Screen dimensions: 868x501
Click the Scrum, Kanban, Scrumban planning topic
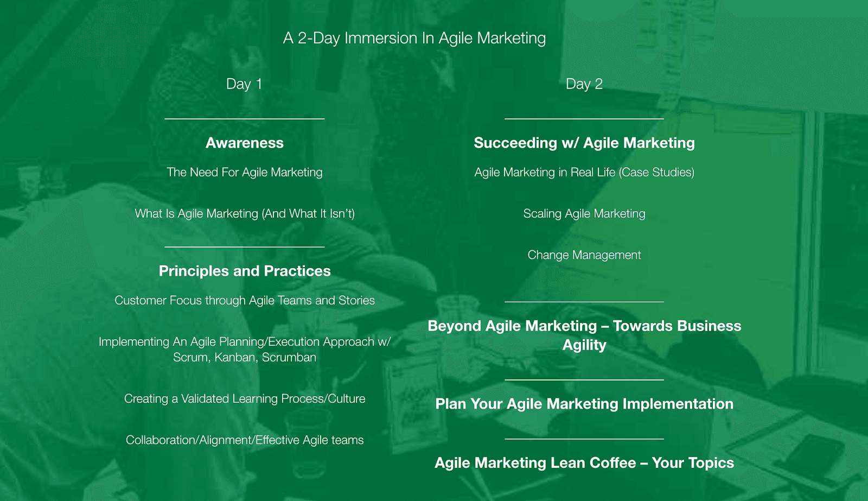click(x=244, y=350)
